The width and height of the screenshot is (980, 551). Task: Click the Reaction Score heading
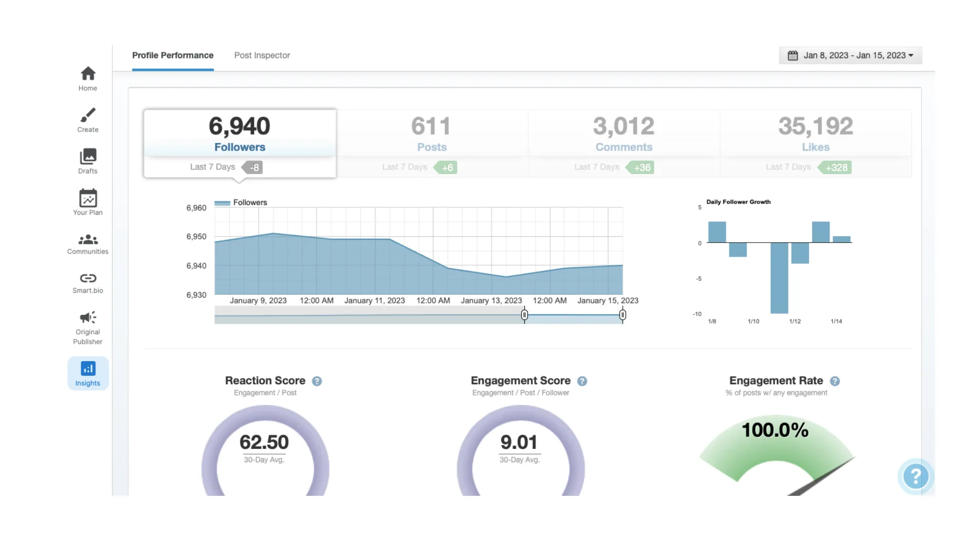(x=265, y=381)
